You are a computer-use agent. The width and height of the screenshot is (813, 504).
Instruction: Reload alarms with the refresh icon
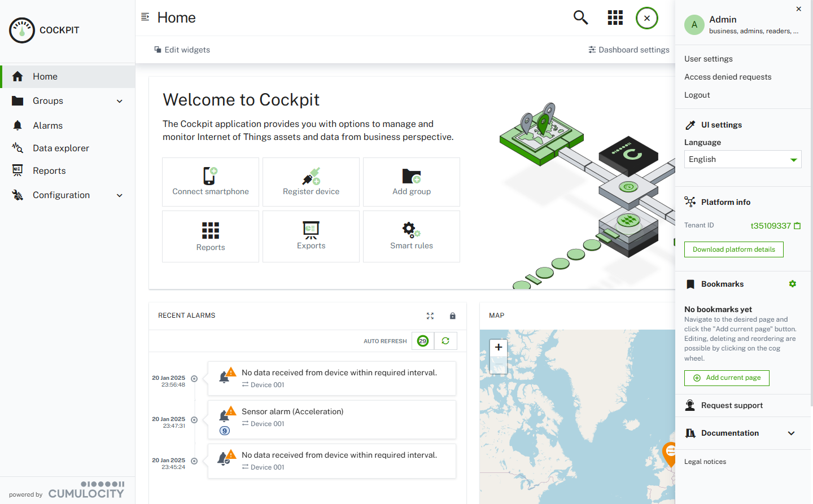(x=445, y=341)
